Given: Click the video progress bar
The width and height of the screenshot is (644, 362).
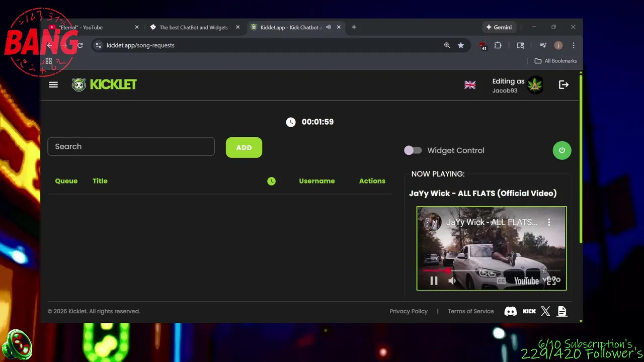Looking at the screenshot, I should [491, 270].
